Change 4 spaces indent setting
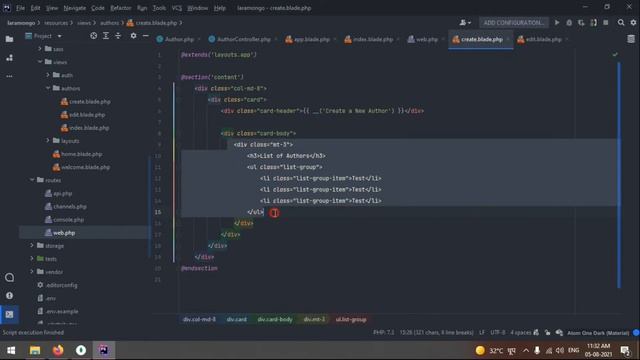The image size is (640, 360). [521, 333]
